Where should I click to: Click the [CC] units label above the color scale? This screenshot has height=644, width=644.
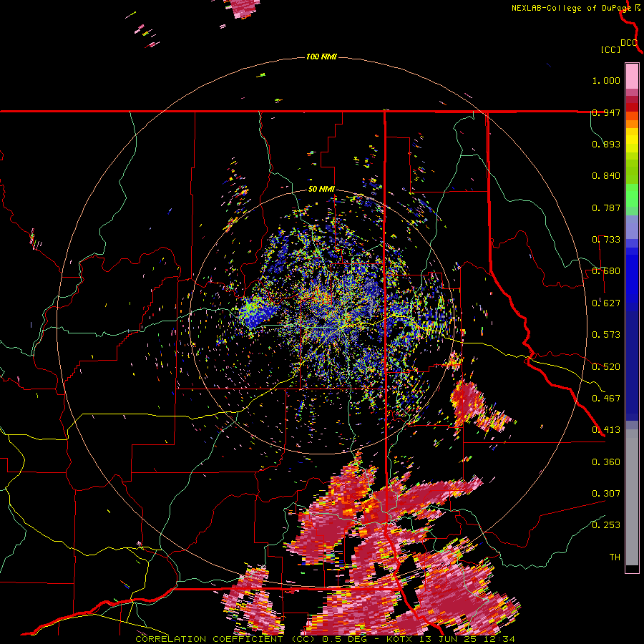(x=610, y=49)
